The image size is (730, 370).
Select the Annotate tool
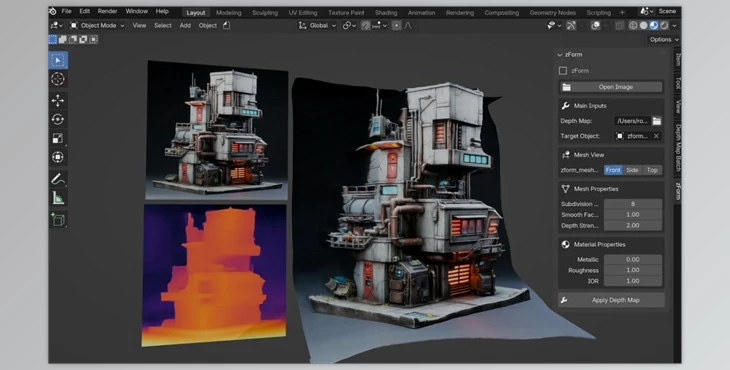58,179
